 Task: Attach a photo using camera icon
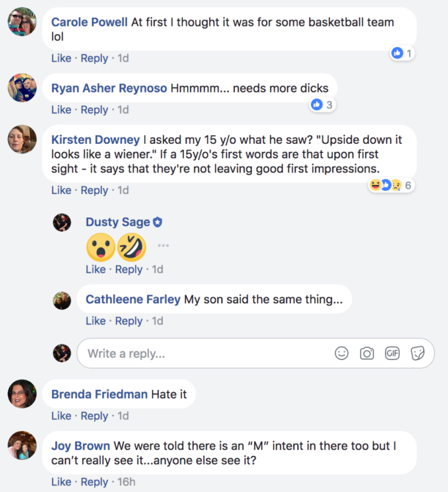(x=366, y=353)
